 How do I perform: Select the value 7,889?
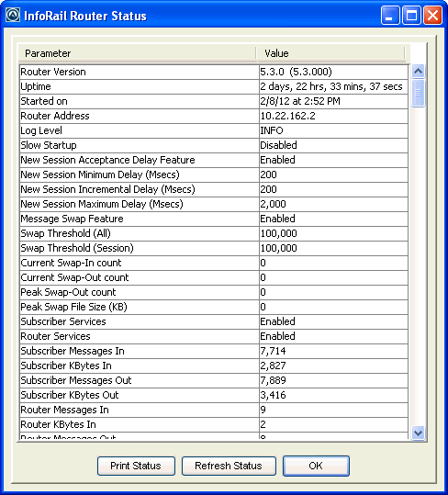(333, 380)
